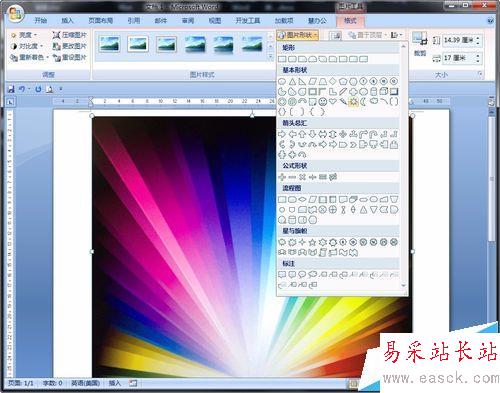Open the 置于顶层 bring-to-front dropdown
The image size is (500, 393).
point(367,35)
